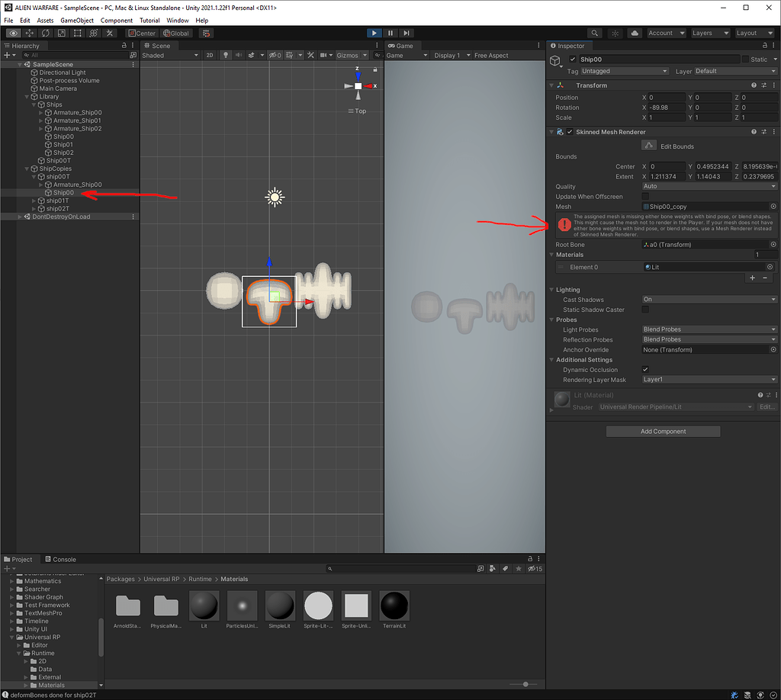Click the Edit Bounds icon in Skinned Mesh Renderer
781x700 pixels.
(649, 145)
